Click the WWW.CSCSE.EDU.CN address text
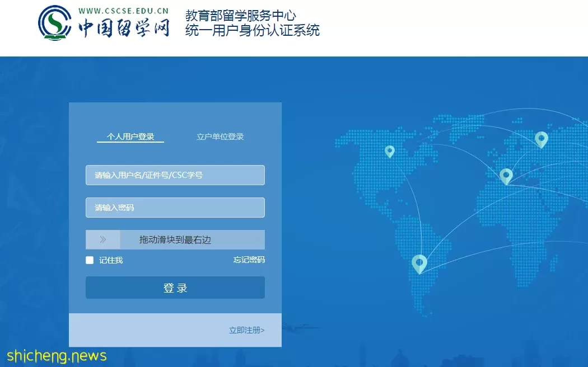 tap(124, 11)
